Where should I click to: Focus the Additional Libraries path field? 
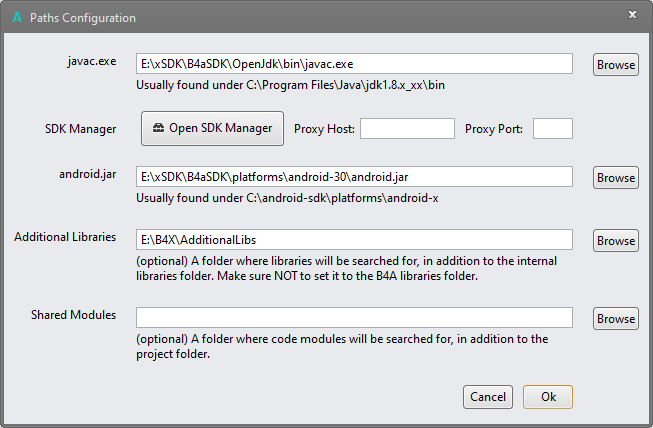click(x=354, y=240)
